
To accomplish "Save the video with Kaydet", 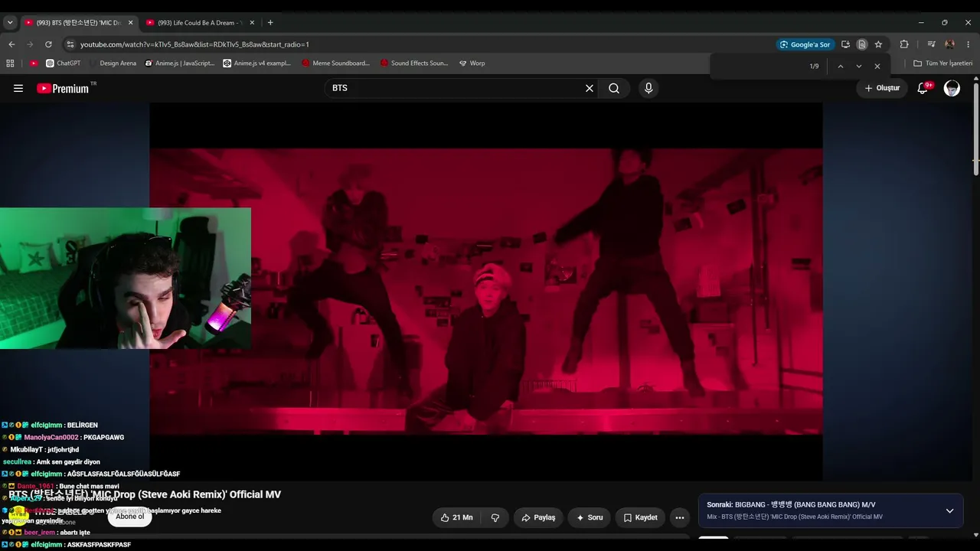I will (x=640, y=517).
